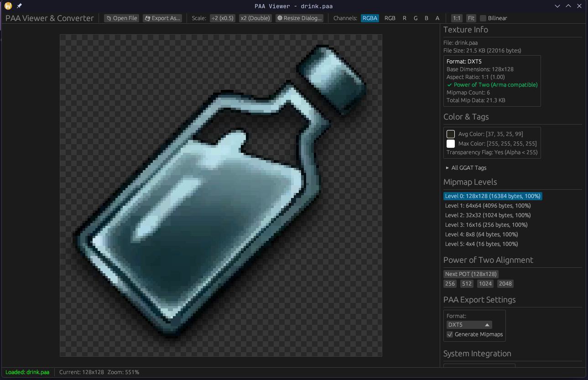This screenshot has width=588, height=380.
Task: Open the Export As dialog
Action: click(x=162, y=18)
